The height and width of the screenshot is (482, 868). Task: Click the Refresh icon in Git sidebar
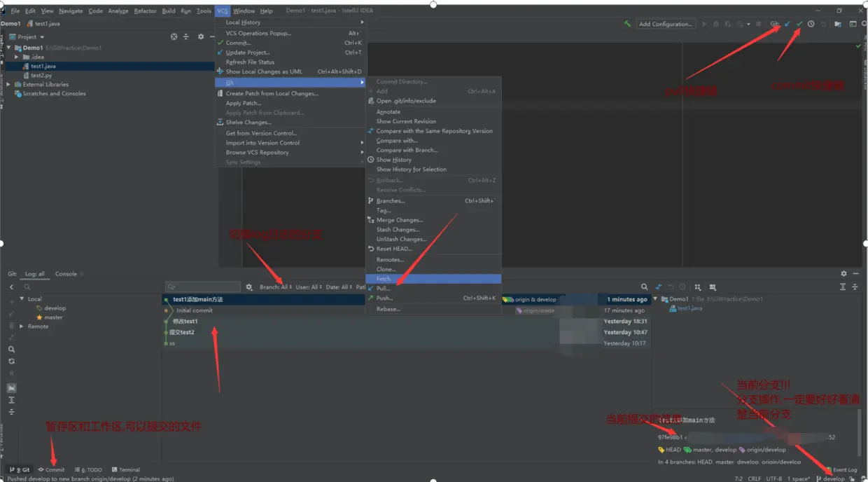click(12, 361)
